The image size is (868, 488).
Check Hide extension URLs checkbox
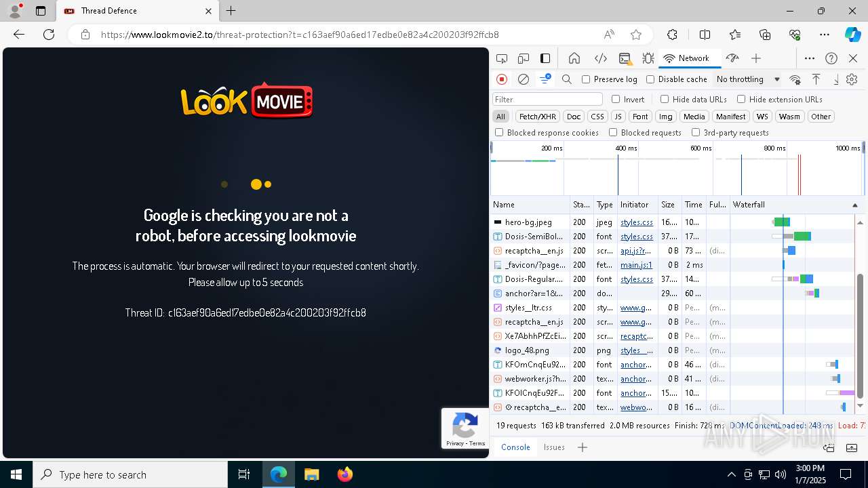tap(741, 99)
